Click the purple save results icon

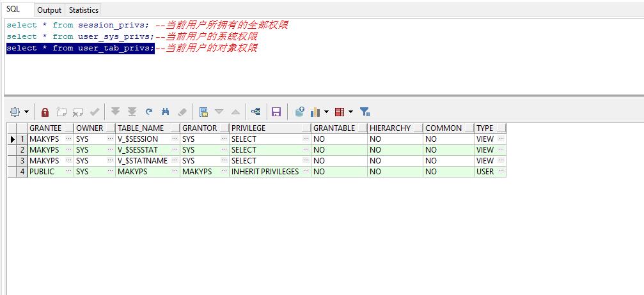pos(276,112)
